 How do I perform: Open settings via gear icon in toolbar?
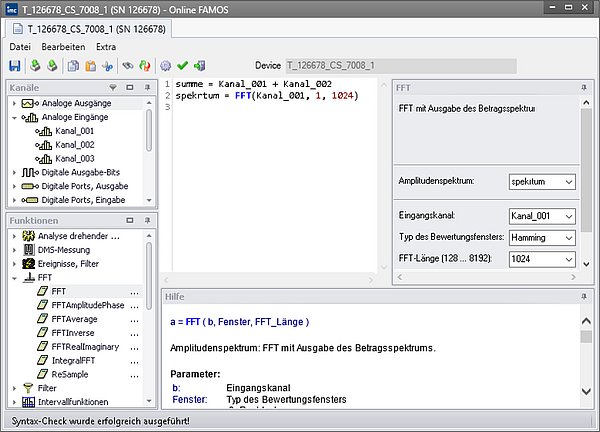tap(166, 66)
